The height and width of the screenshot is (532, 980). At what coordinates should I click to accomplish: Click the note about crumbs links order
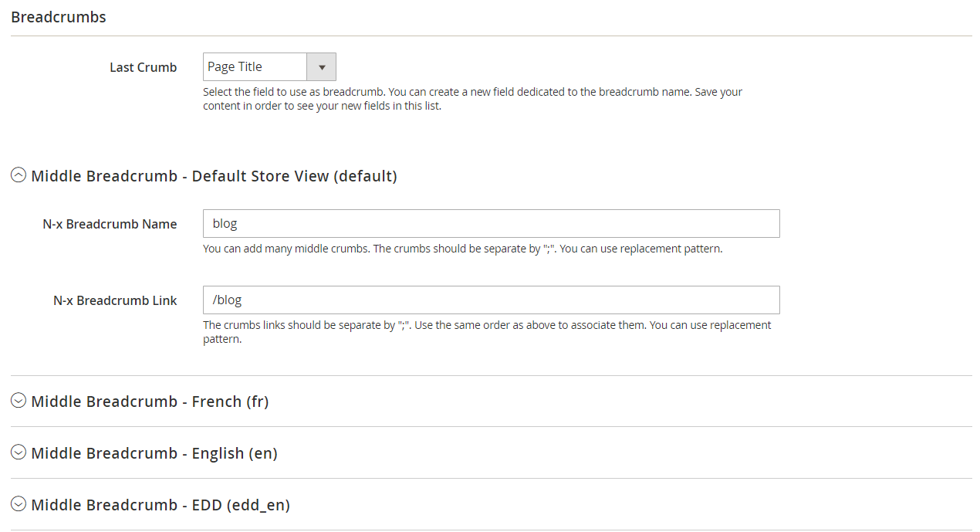click(486, 332)
